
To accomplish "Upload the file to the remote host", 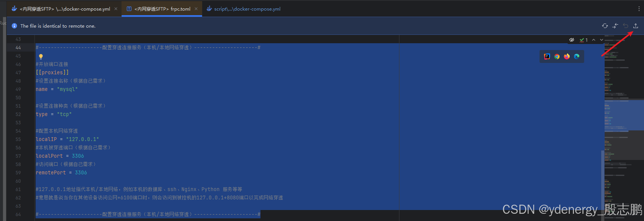I will tap(636, 26).
